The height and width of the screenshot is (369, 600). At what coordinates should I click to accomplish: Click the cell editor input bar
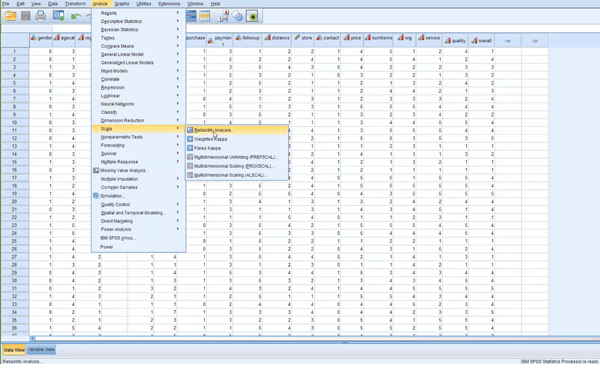coord(325,28)
